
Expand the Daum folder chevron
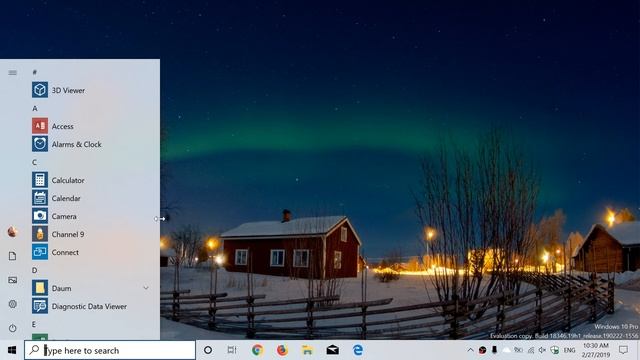point(146,288)
